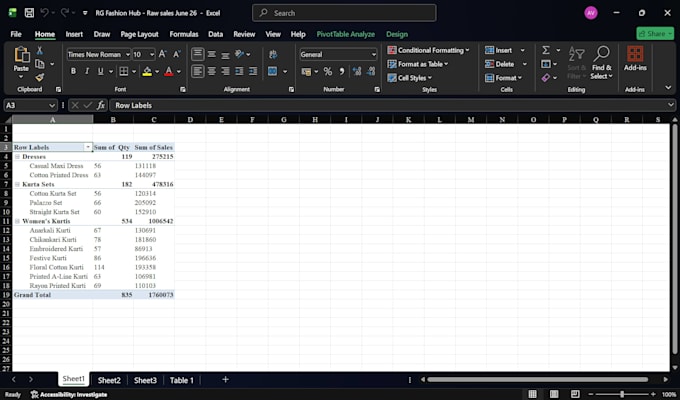Screen dimensions: 680x400
Task: Click the Clear eraser icon
Action: pyautogui.click(x=546, y=78)
